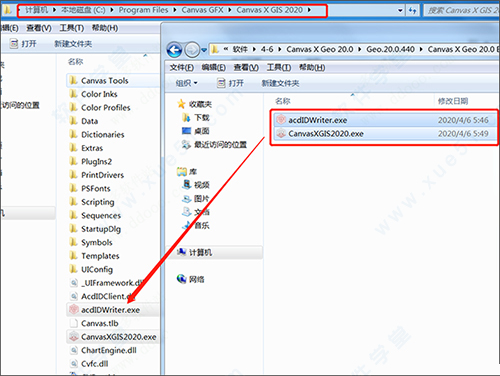
Task: Select 桌面 in navigation pane
Action: pyautogui.click(x=196, y=131)
